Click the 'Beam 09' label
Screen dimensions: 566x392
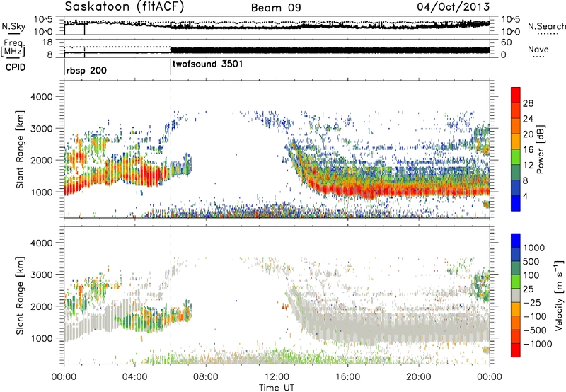point(276,8)
